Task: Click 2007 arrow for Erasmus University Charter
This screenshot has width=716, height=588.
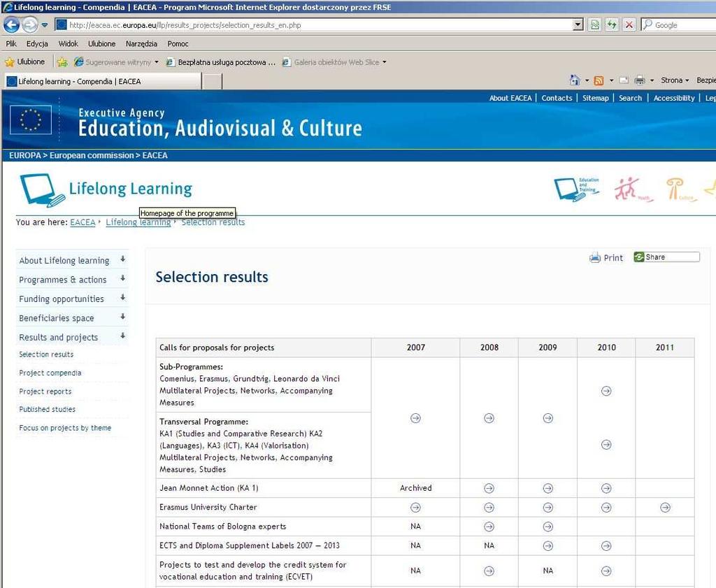Action: 415,507
